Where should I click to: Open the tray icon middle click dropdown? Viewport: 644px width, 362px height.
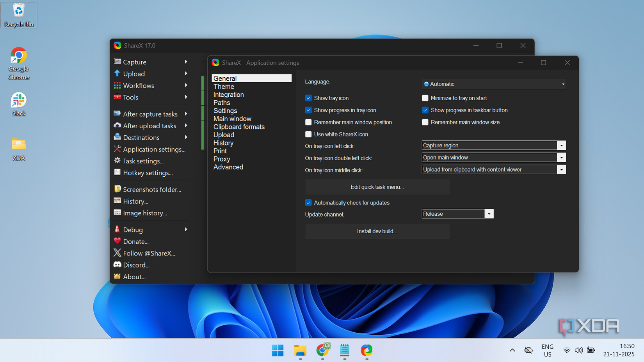click(494, 169)
